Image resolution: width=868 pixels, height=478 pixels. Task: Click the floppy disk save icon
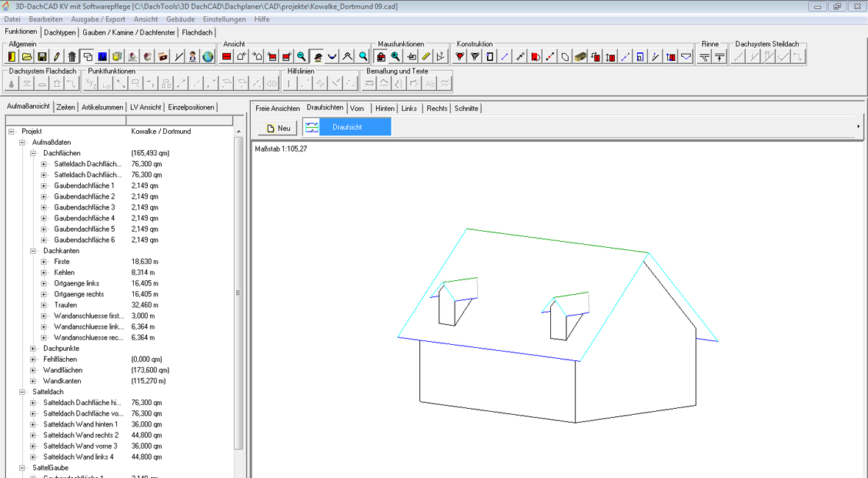pos(42,57)
